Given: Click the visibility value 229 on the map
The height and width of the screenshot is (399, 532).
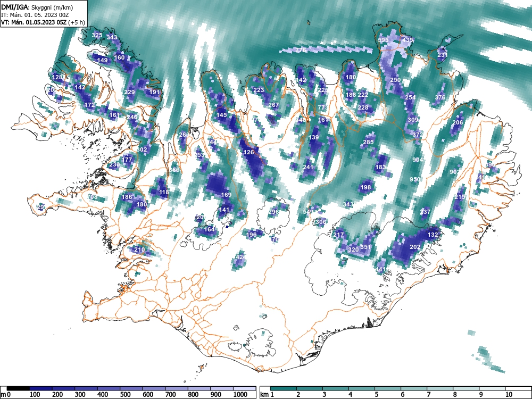Looking at the screenshot, I should (x=130, y=92).
